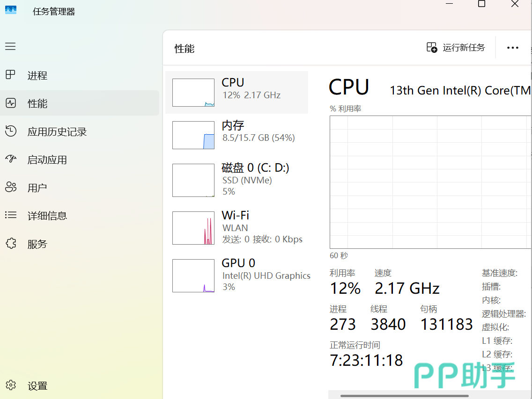Close the Task Manager window

click(515, 4)
